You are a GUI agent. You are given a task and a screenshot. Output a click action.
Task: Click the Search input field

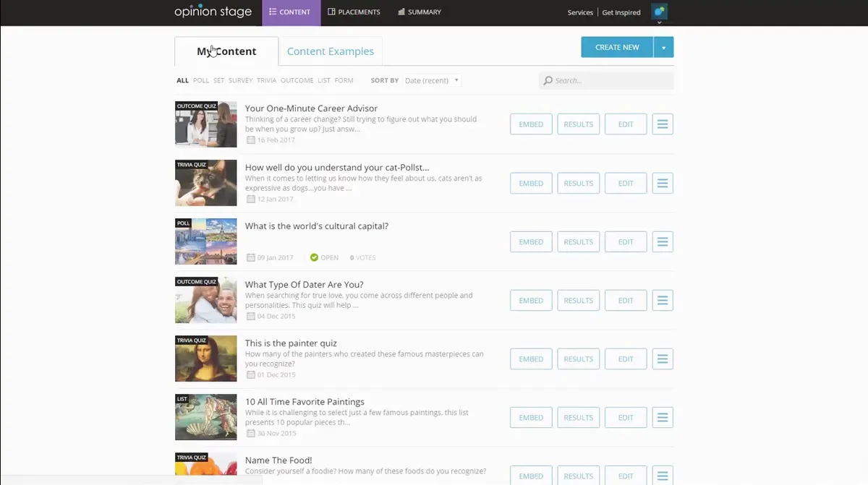pos(606,80)
